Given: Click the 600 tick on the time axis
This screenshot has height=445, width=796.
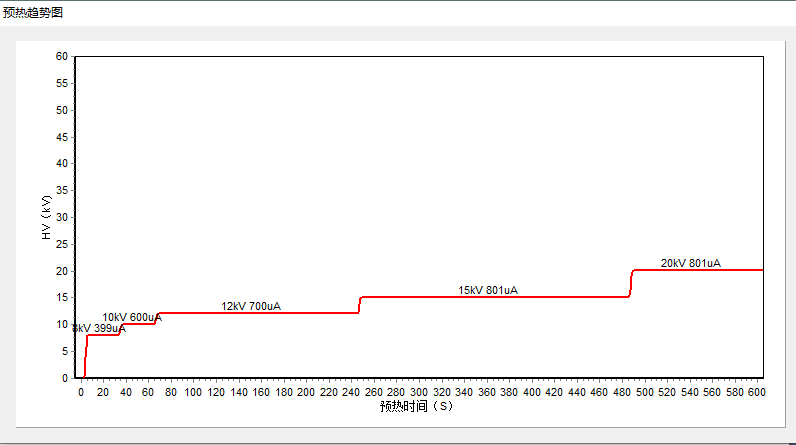Looking at the screenshot, I should [x=755, y=392].
